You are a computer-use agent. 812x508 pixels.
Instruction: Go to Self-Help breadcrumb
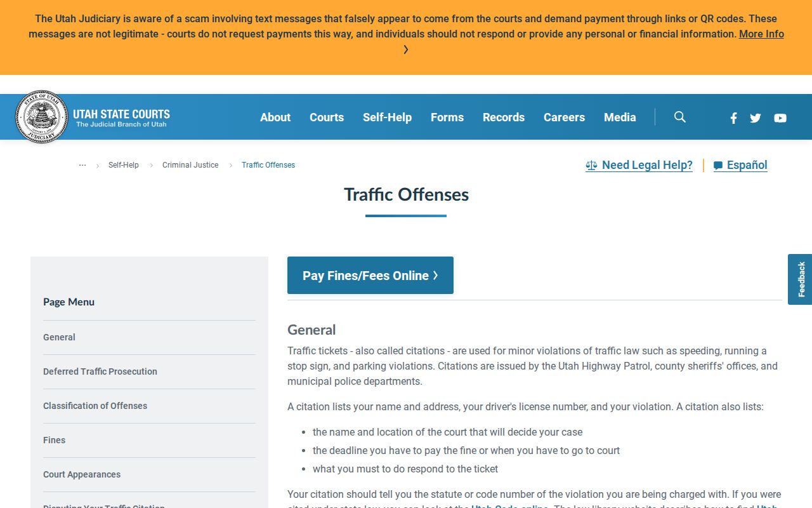pyautogui.click(x=124, y=165)
